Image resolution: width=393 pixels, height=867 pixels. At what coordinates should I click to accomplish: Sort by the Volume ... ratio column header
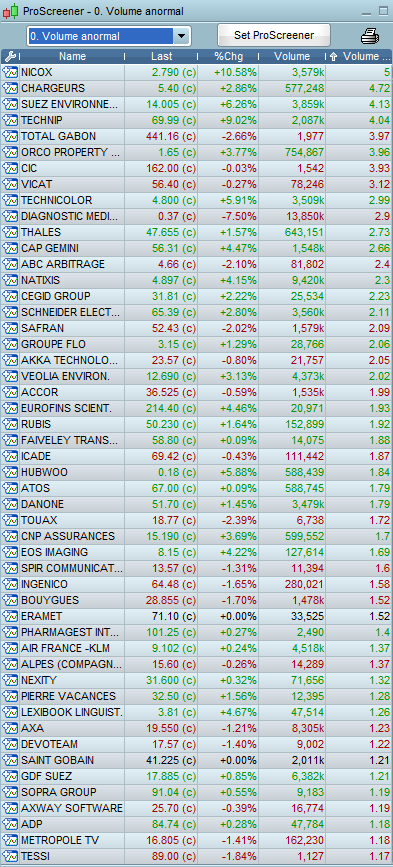pyautogui.click(x=359, y=56)
